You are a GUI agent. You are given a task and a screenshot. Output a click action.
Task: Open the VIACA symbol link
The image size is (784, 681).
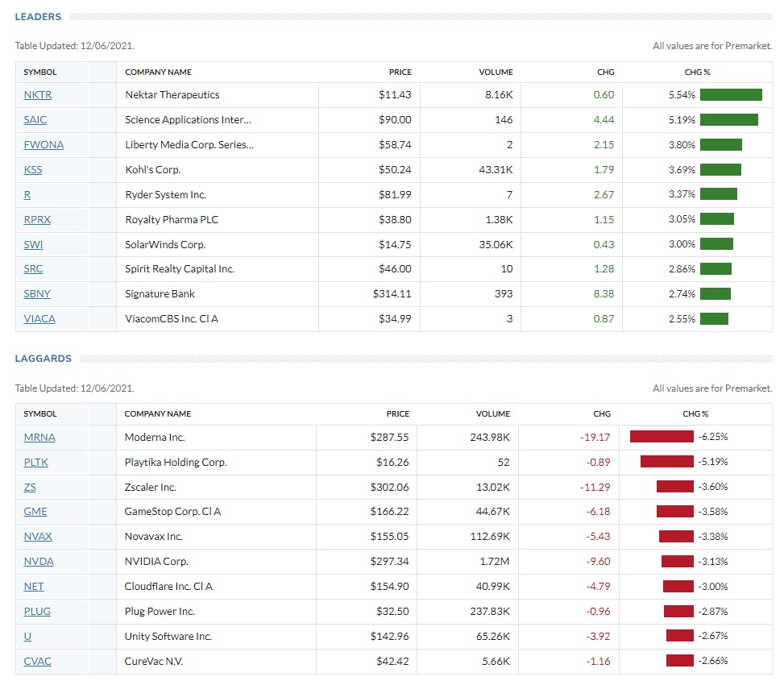[x=39, y=319]
